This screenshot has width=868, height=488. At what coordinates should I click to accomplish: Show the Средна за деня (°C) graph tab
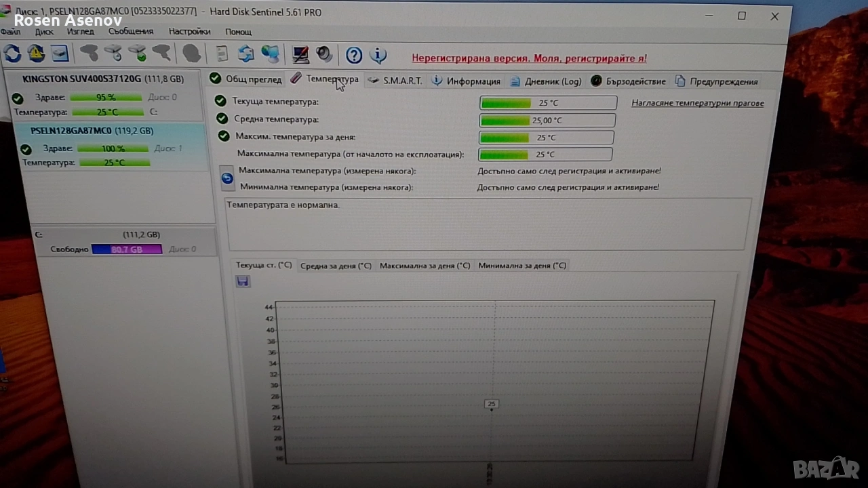[336, 266]
